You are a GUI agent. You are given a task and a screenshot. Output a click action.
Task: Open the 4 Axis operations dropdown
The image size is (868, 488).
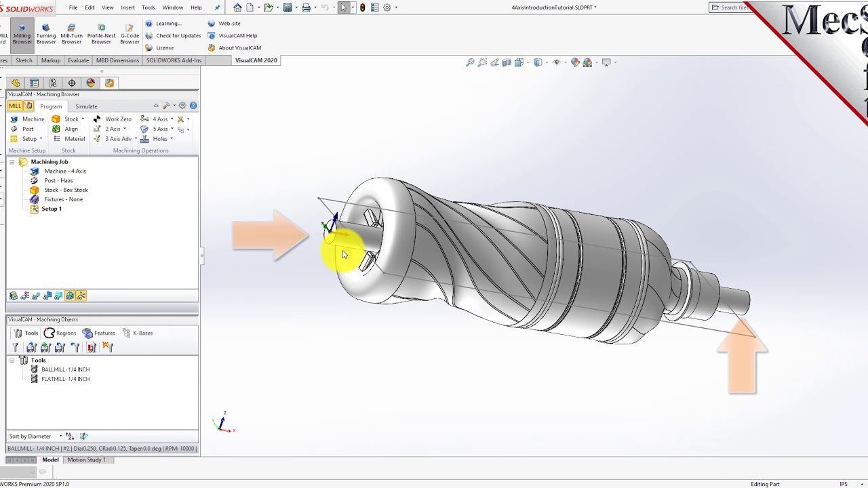157,119
